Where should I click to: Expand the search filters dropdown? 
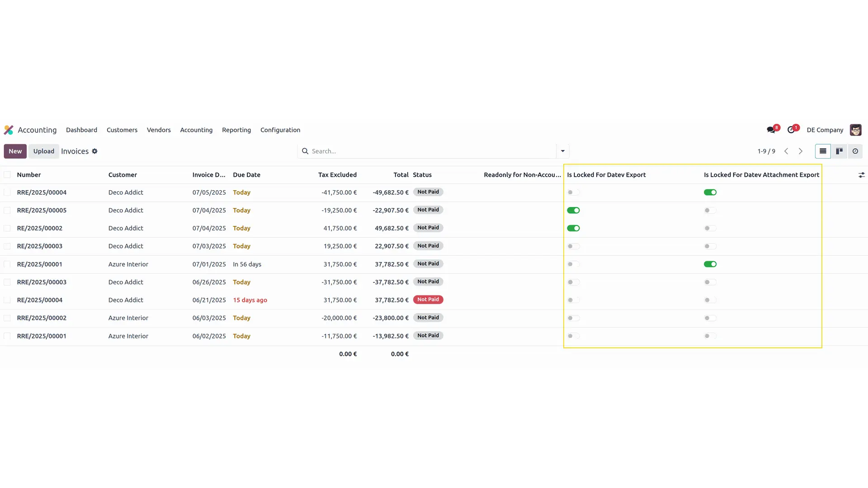562,151
